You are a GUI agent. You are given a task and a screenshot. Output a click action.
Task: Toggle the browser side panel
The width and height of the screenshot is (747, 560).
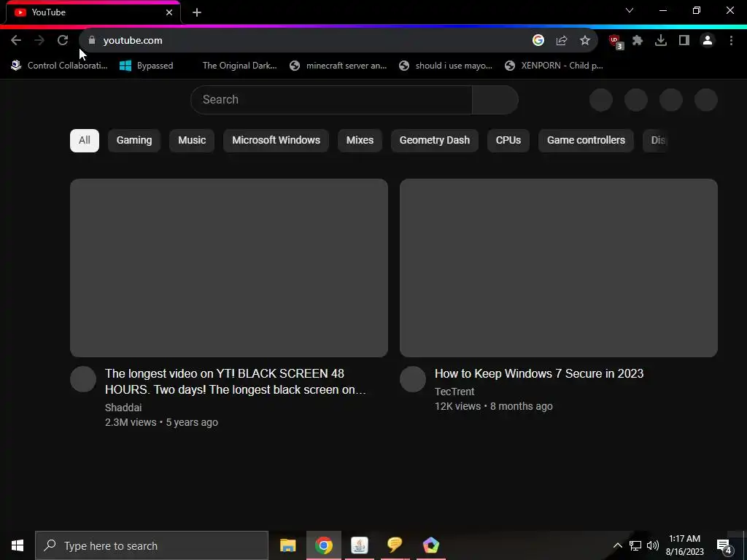(x=684, y=41)
